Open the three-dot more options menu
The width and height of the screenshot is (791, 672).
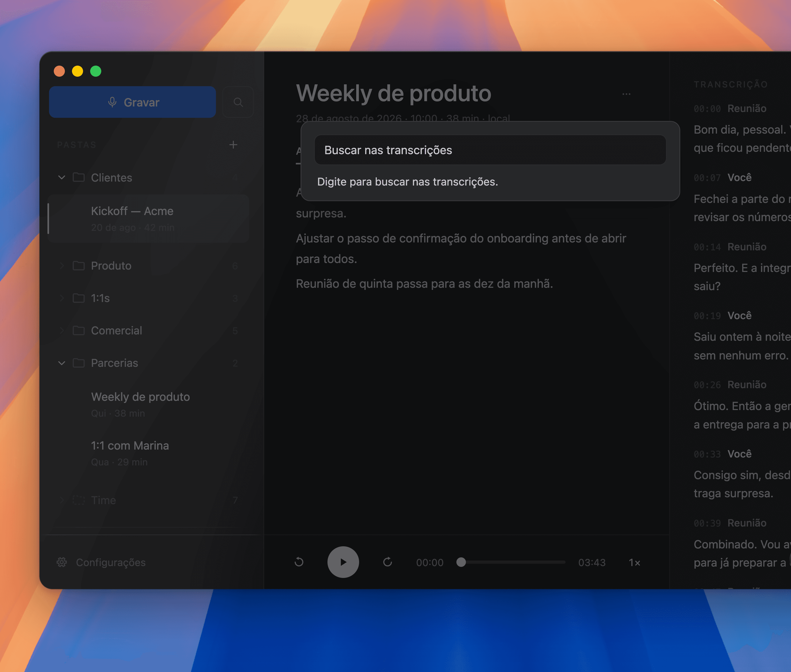(626, 94)
